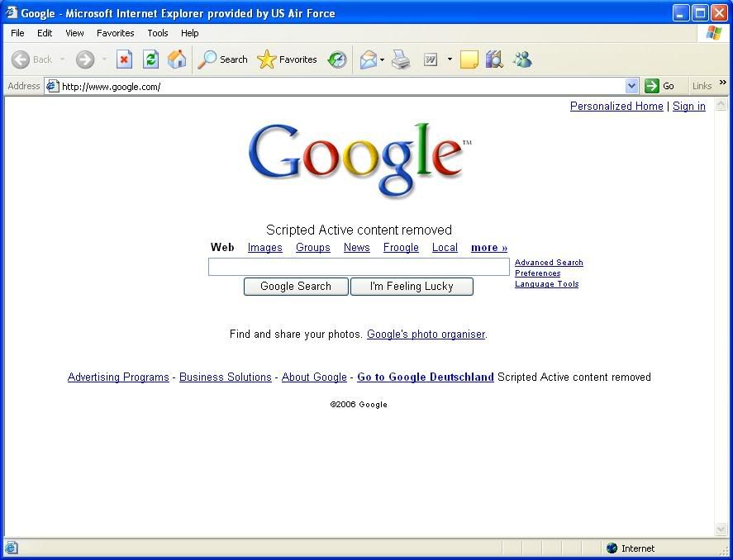Image resolution: width=733 pixels, height=560 pixels.
Task: Open the Edit with Word dropdown arrow
Action: [450, 59]
